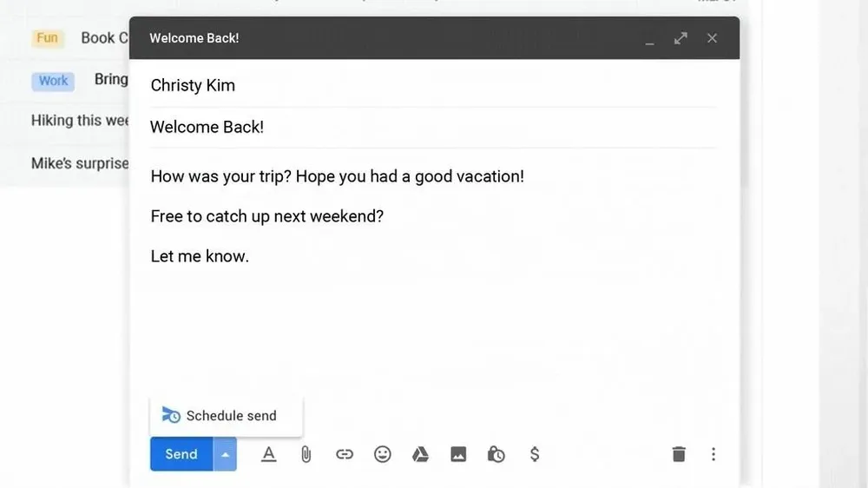This screenshot has height=488, width=868.
Task: Click the dollar sign send money icon
Action: click(x=535, y=454)
